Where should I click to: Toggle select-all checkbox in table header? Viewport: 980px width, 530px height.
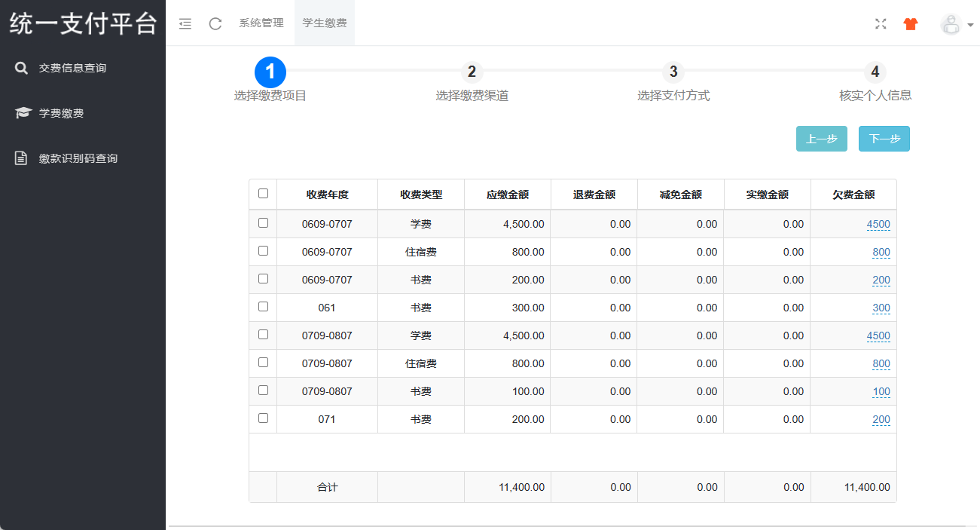263,194
